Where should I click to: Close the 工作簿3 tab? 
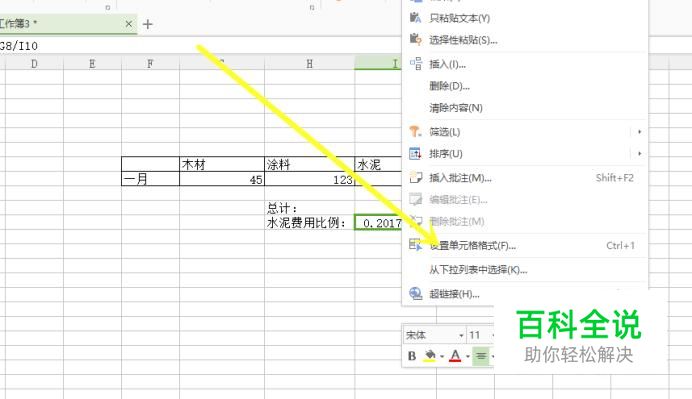[128, 24]
